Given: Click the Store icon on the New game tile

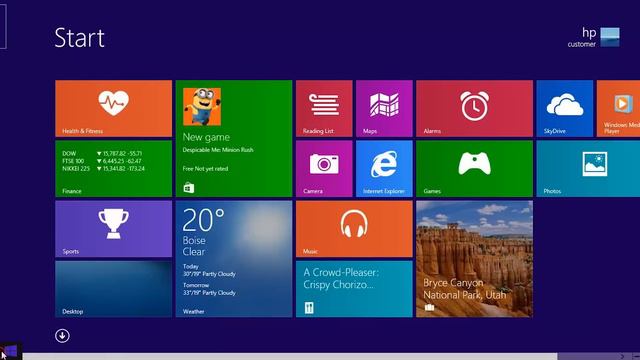Looking at the screenshot, I should (189, 188).
